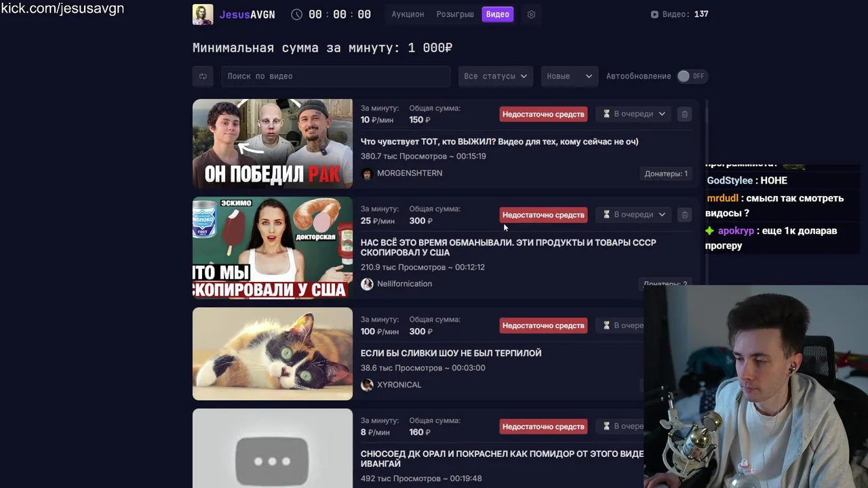Click the Видео: 137 counter text
The image size is (868, 488).
[685, 14]
